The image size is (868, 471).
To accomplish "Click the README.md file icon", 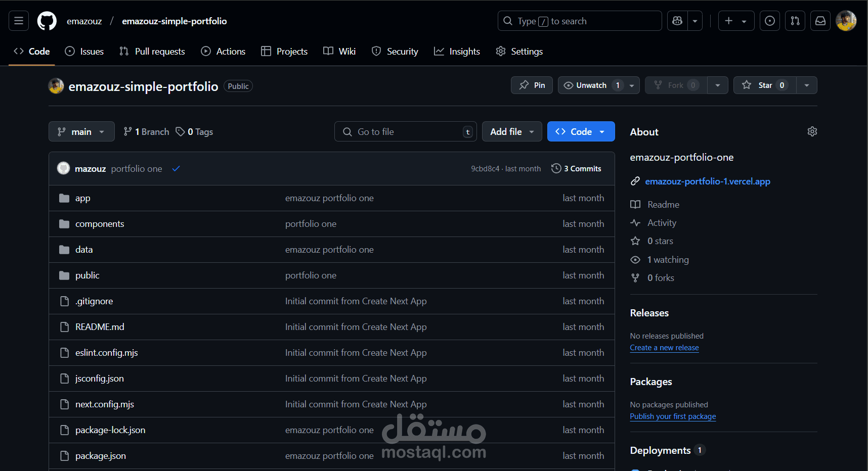I will [64, 327].
